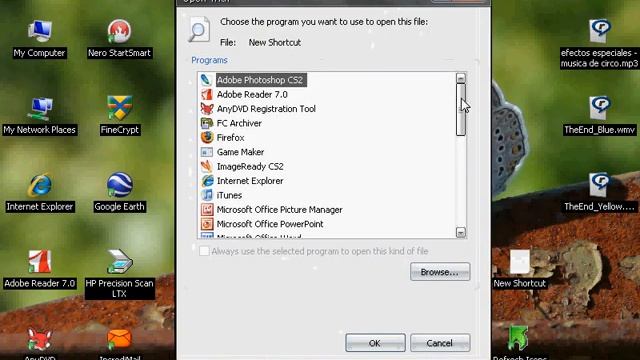This screenshot has height=360, width=640.
Task: Pick the iTunes icon in list
Action: (x=207, y=195)
